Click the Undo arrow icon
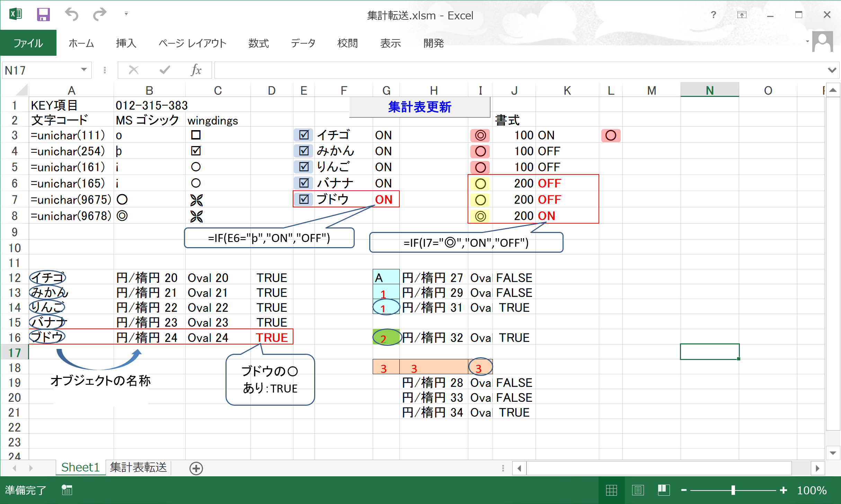The height and width of the screenshot is (504, 841). point(72,15)
